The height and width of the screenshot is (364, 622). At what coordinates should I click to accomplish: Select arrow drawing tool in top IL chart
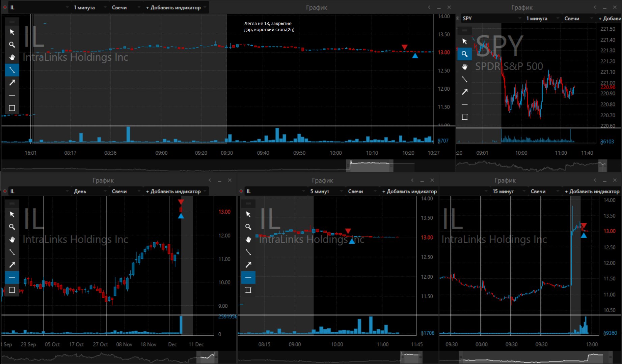12,83
